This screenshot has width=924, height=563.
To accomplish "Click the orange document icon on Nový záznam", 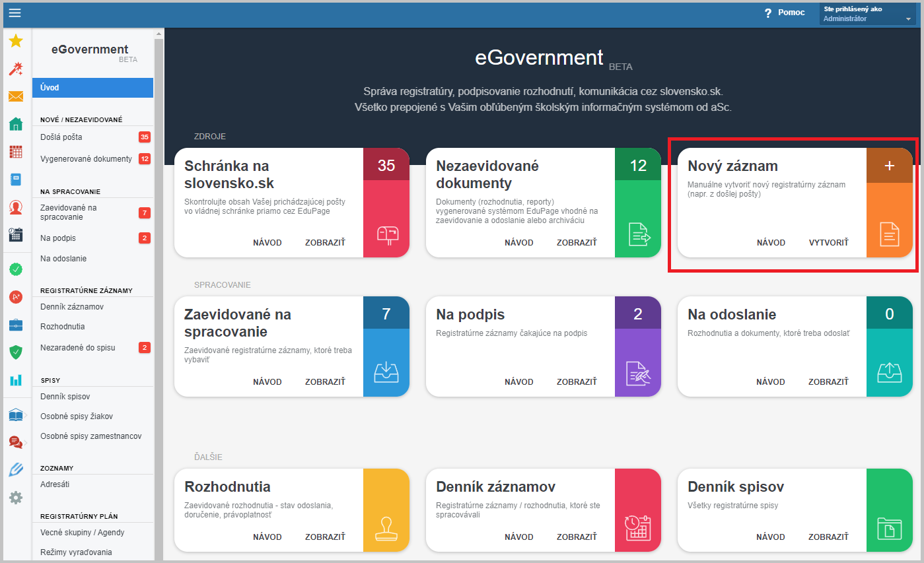I will pyautogui.click(x=890, y=234).
